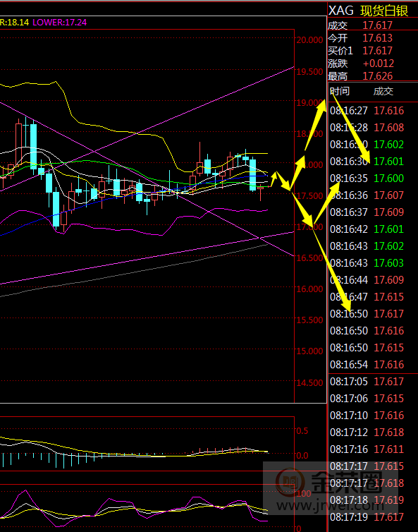Click the 时间 column header

point(340,91)
